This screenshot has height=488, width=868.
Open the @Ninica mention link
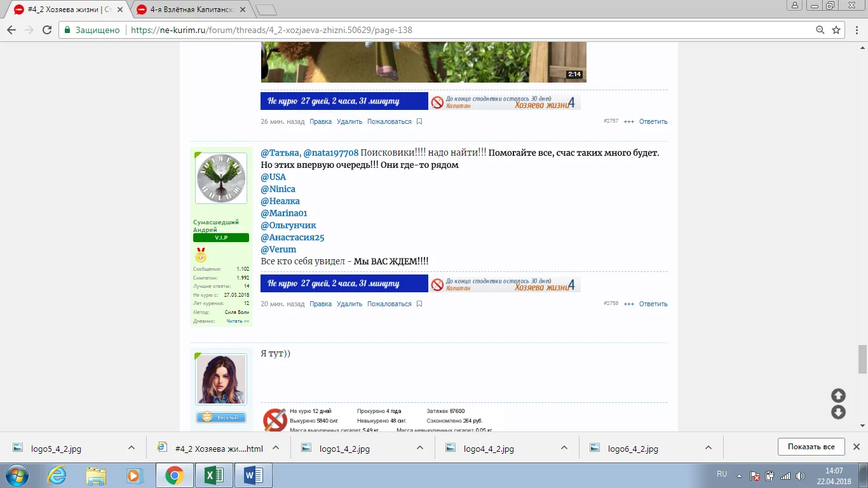coord(278,189)
